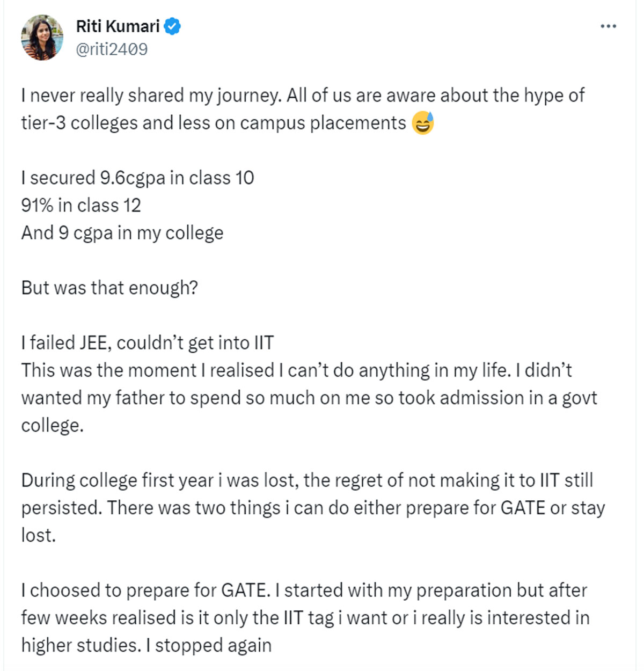
Task: Click the line "I choosed to prepare for GATE"
Action: (x=146, y=590)
